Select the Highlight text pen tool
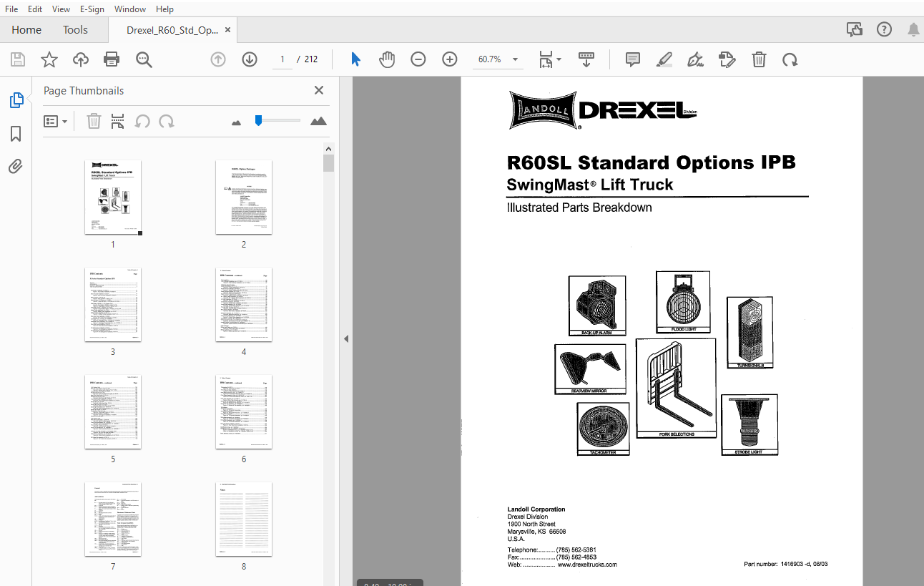The height and width of the screenshot is (586, 924). point(664,59)
